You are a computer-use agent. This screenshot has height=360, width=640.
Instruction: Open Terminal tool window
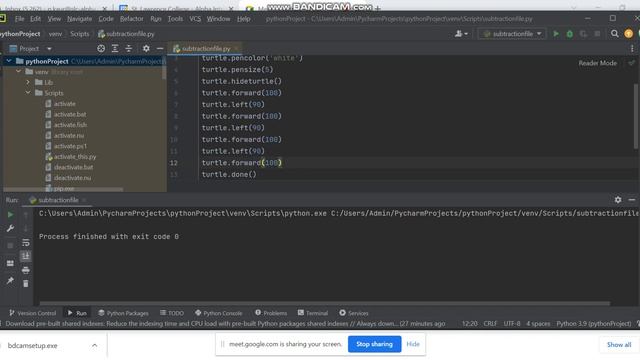[313, 313]
